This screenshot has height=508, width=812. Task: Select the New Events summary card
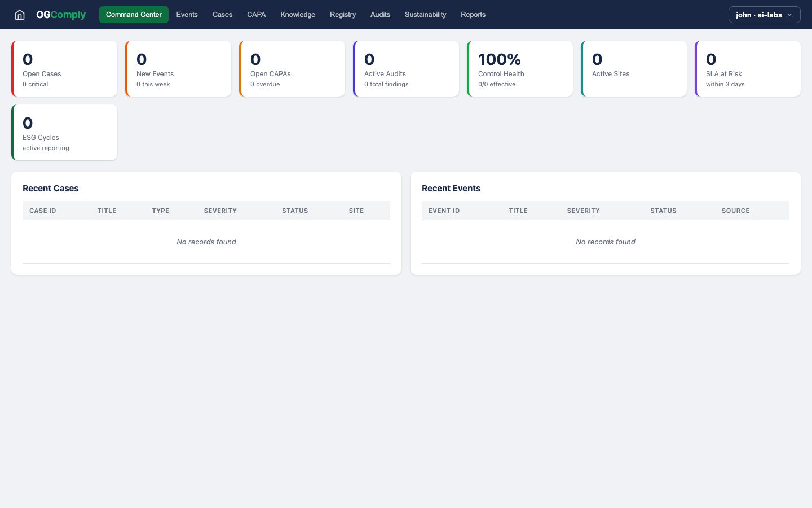[178, 68]
